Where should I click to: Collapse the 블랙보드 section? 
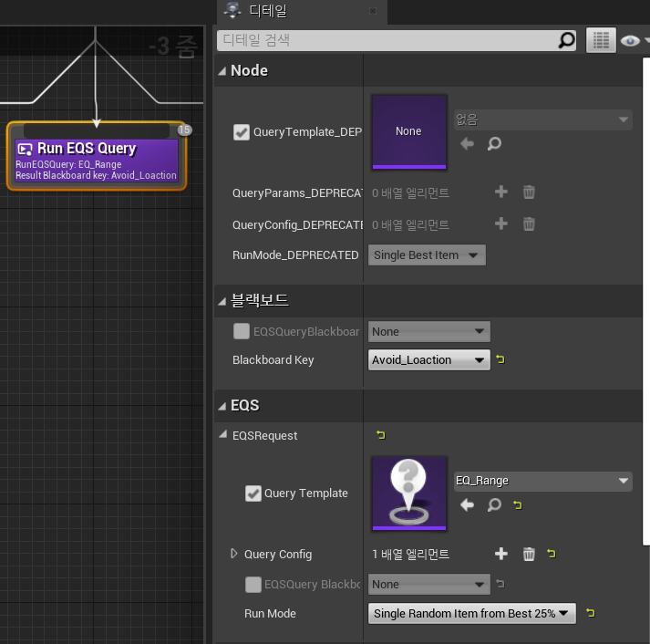click(x=222, y=301)
